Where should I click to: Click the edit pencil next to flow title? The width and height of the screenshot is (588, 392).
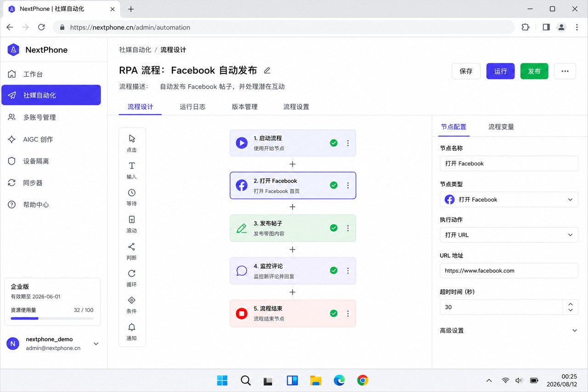coord(267,70)
